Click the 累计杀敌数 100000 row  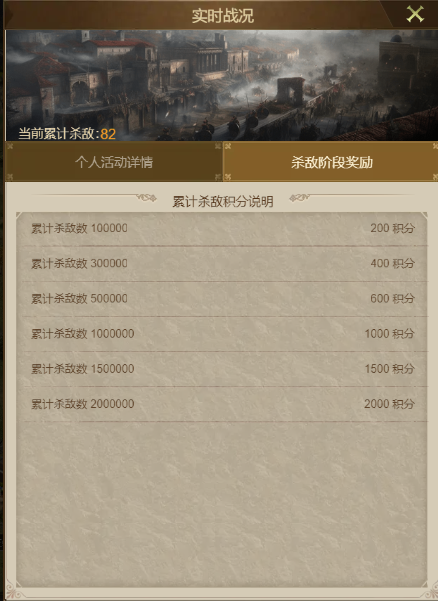point(224,228)
